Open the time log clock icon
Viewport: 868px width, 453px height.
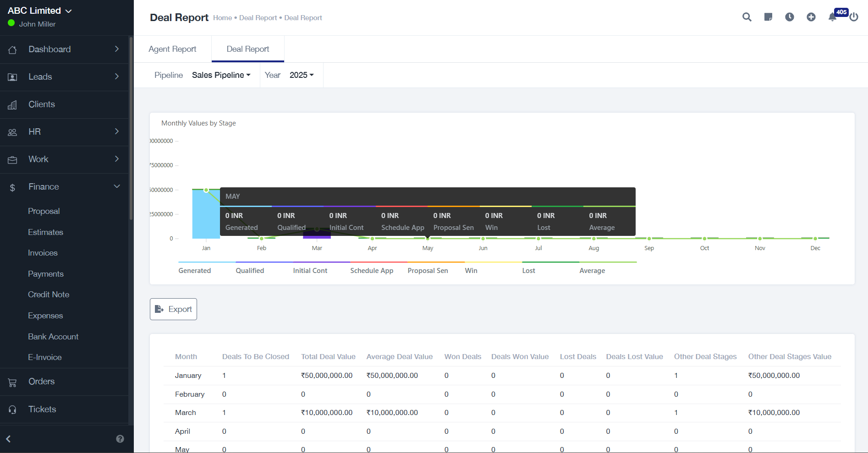[x=790, y=17]
